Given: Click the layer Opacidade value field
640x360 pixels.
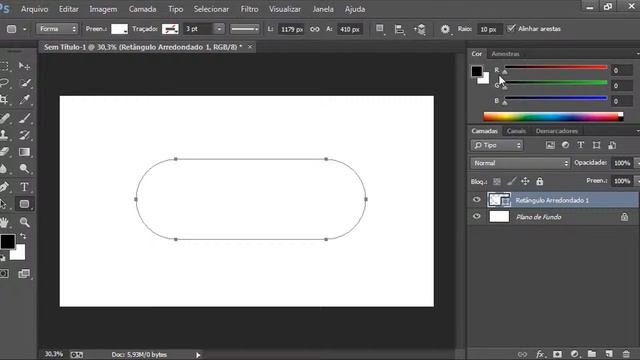Looking at the screenshot, I should point(622,163).
